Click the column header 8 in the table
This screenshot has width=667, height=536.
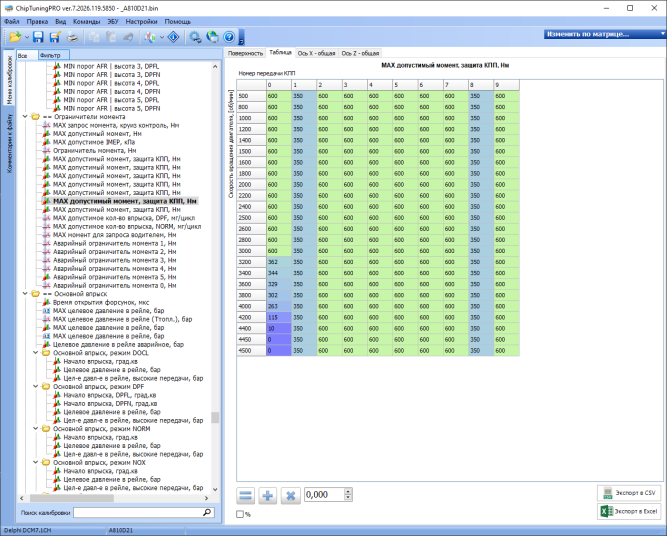tap(481, 85)
